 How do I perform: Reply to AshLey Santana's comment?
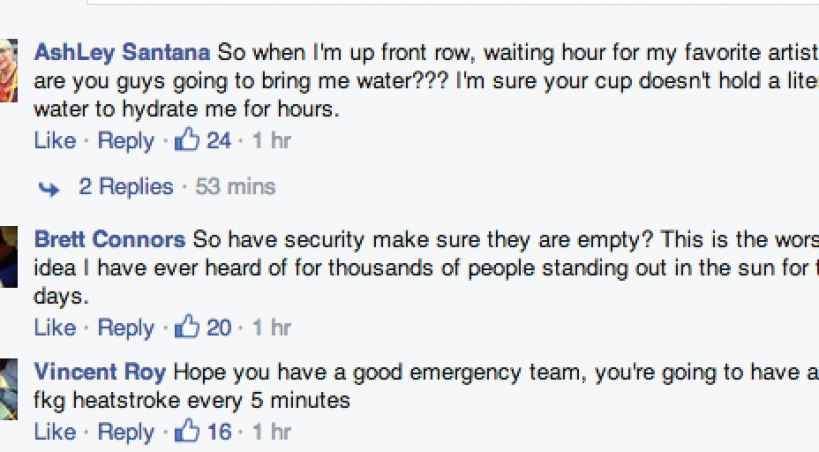coord(126,141)
